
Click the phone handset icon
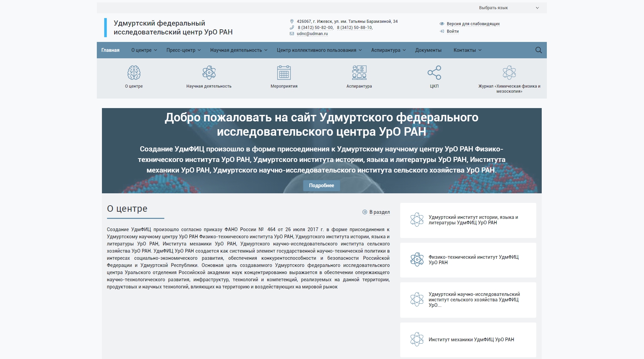291,28
